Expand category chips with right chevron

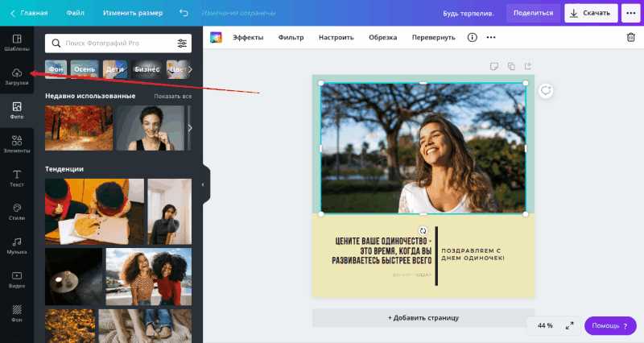point(190,69)
